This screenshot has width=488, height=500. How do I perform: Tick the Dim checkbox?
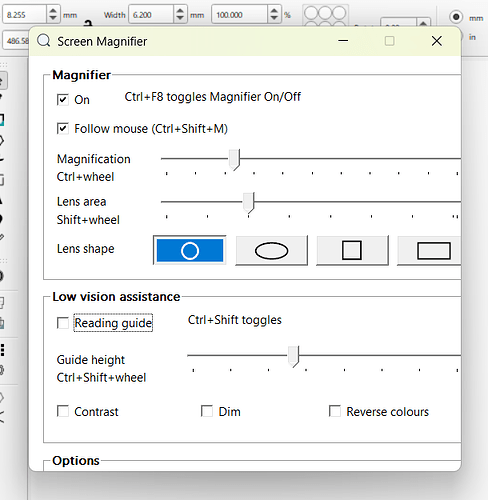[x=207, y=411]
